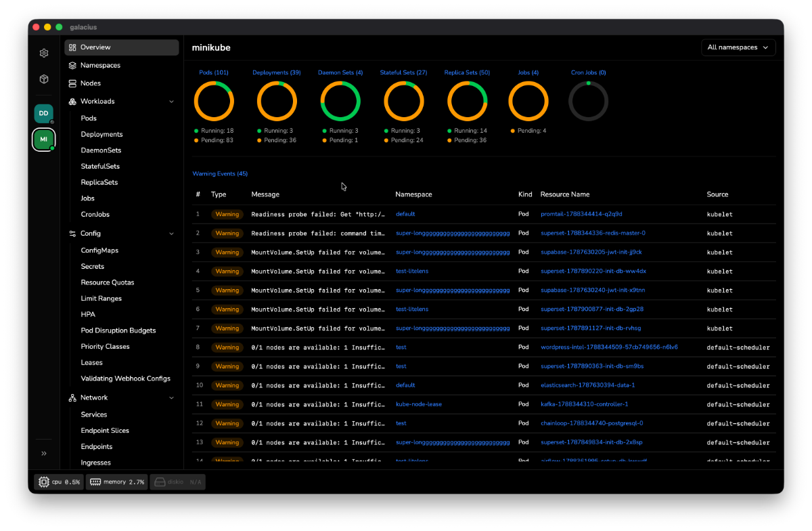The image size is (812, 531).
Task: Open Jobs in the sidebar
Action: coord(88,198)
